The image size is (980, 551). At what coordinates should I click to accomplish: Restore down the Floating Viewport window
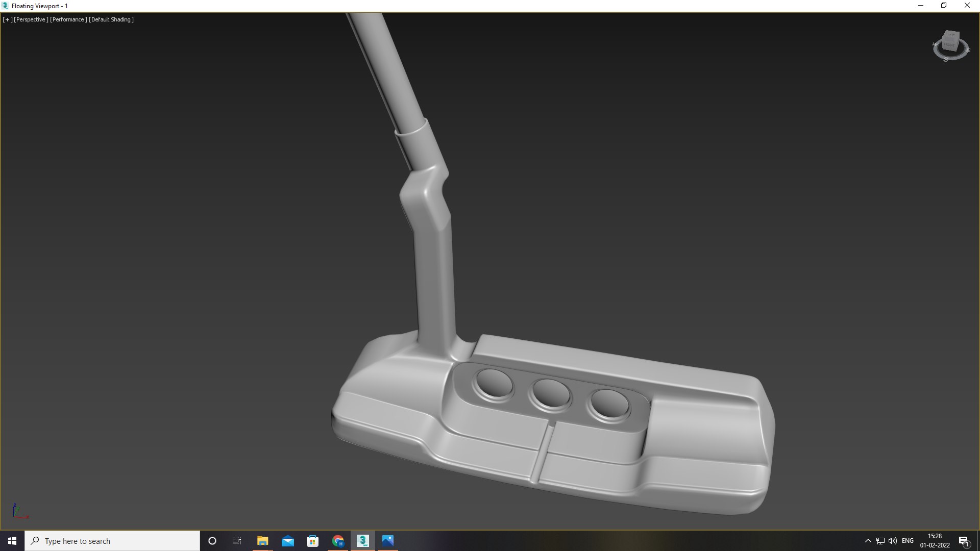(944, 6)
